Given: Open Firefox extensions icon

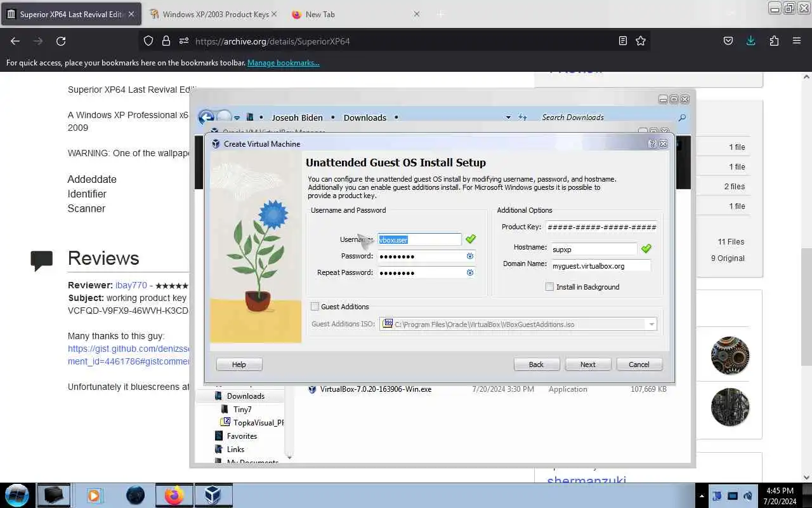Looking at the screenshot, I should click(x=774, y=41).
